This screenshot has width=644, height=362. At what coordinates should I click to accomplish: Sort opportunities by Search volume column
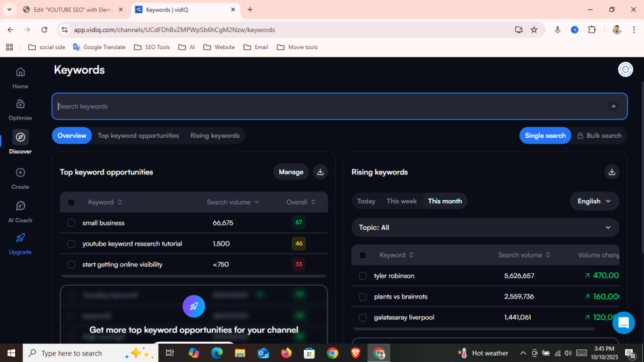click(x=233, y=202)
